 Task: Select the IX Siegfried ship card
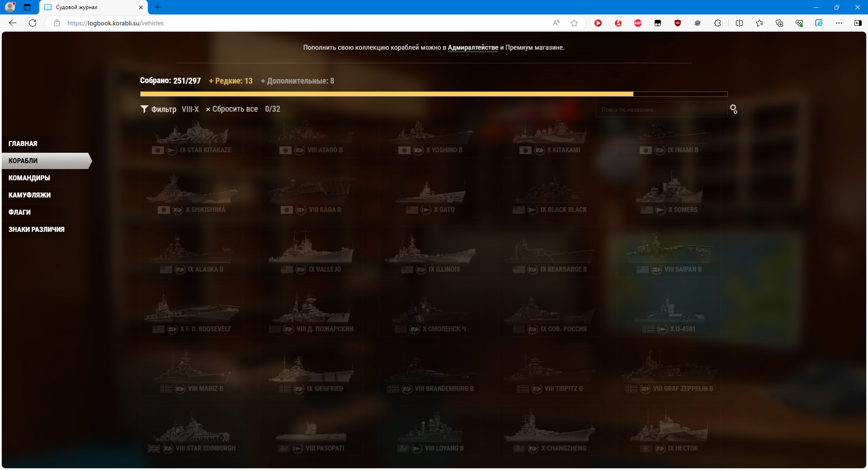[x=311, y=371]
